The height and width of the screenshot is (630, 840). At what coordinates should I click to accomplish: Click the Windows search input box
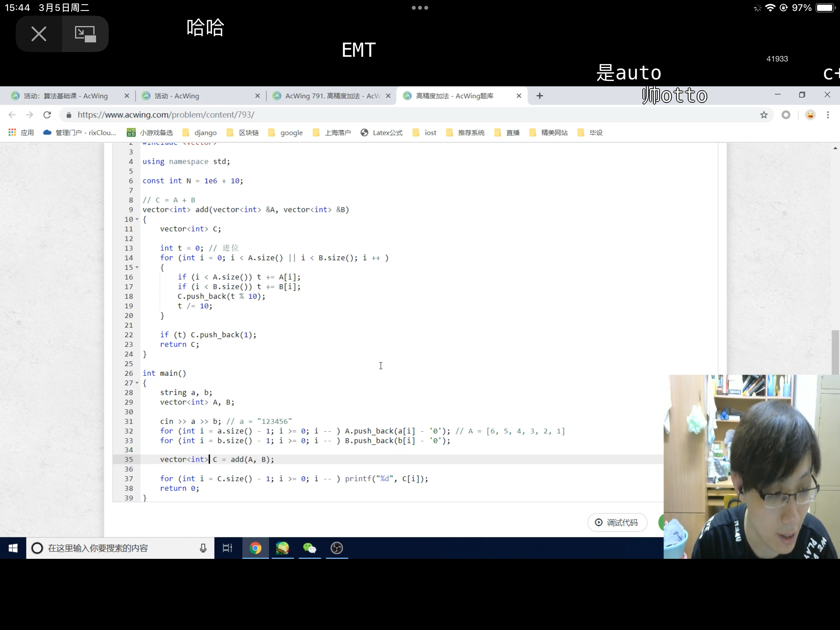(x=117, y=548)
